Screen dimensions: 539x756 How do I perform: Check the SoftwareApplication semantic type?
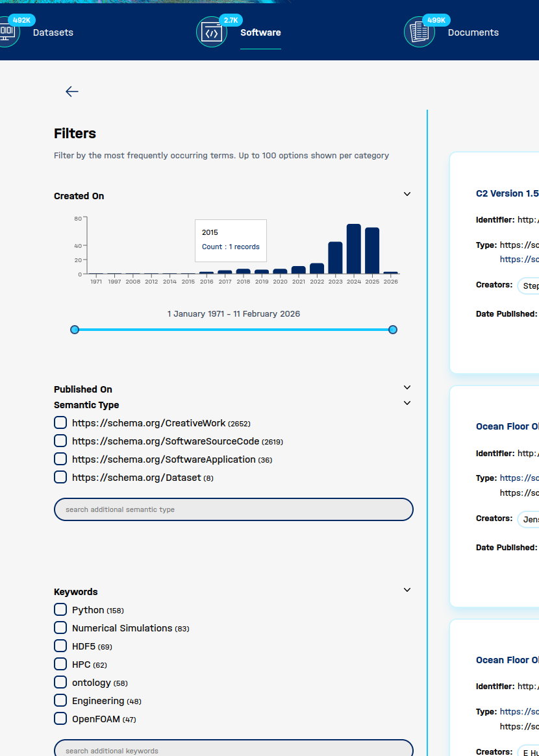[60, 458]
